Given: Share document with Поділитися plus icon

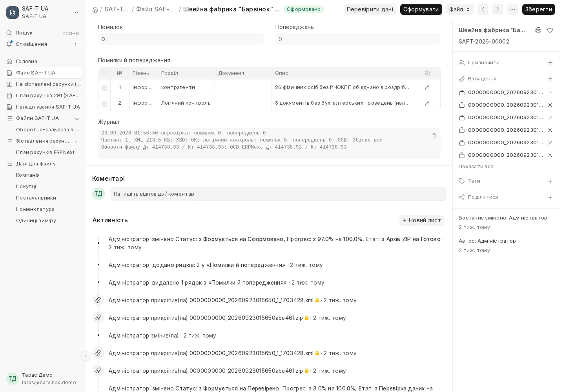Looking at the screenshot, I should tap(550, 197).
